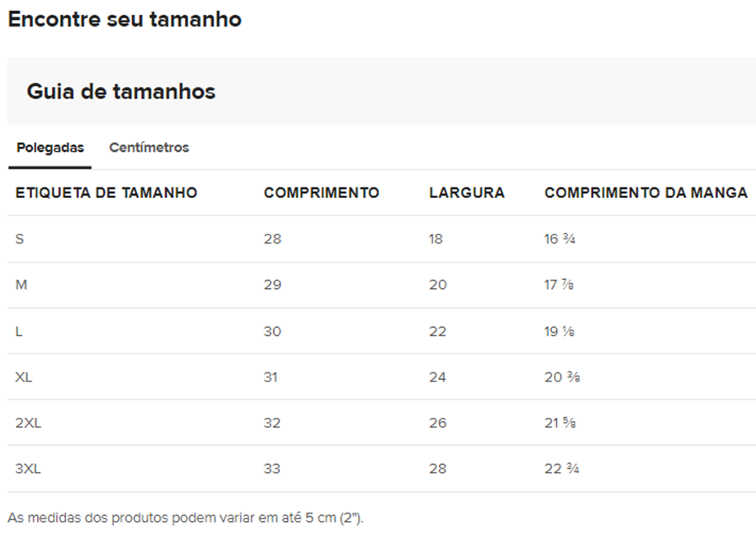Click the 16 ¾ sleeve length value
Screen dimensions: 756x535
(560, 239)
